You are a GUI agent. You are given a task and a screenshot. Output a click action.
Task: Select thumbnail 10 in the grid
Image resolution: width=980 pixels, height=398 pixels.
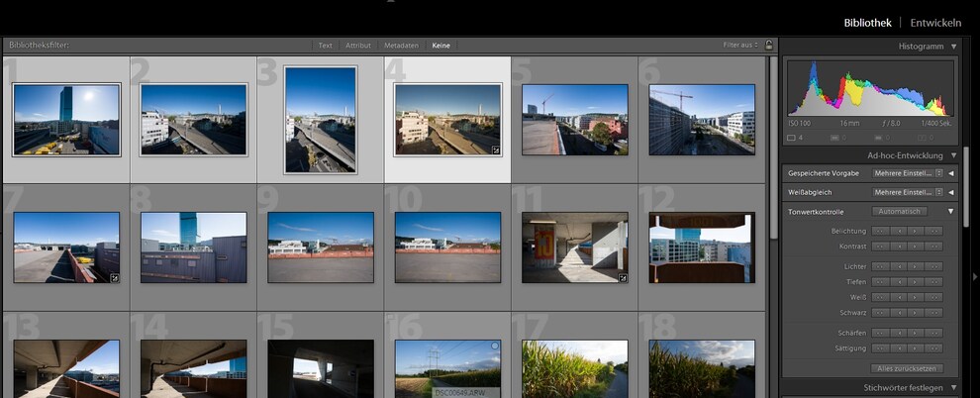(447, 248)
